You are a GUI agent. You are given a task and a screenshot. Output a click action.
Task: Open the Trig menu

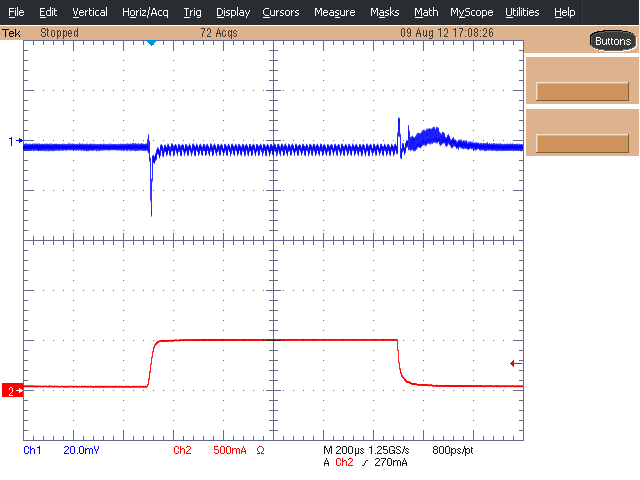click(192, 12)
